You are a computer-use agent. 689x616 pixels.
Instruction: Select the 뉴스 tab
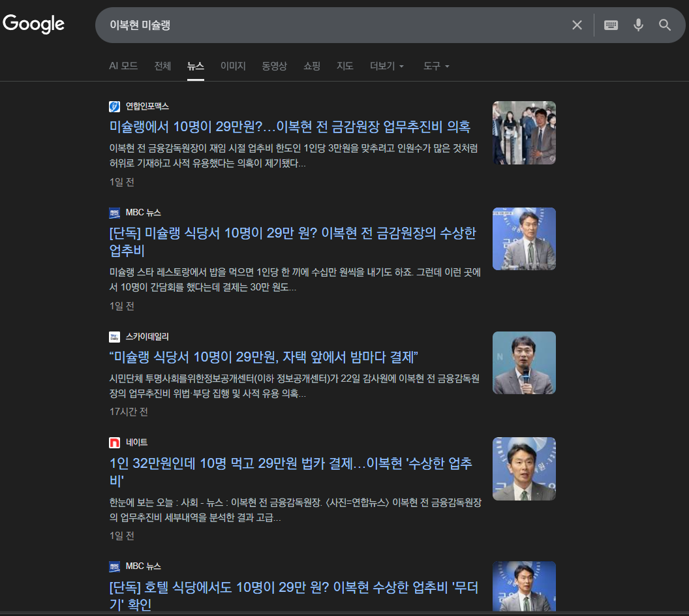tap(196, 66)
